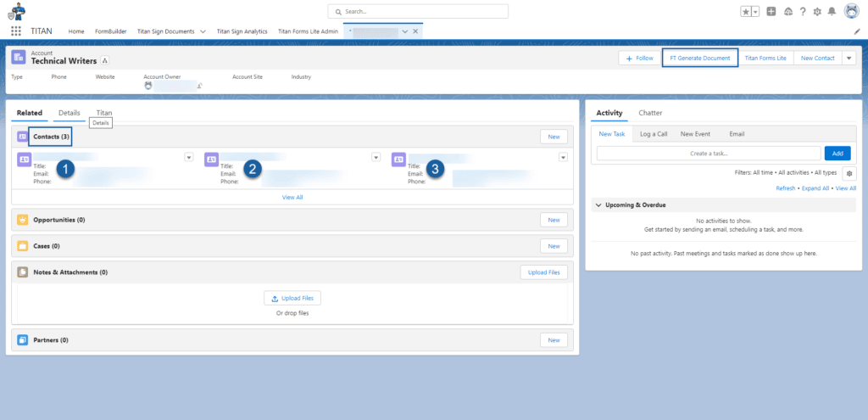Click the Create a task input field
This screenshot has width=868, height=420.
point(709,154)
